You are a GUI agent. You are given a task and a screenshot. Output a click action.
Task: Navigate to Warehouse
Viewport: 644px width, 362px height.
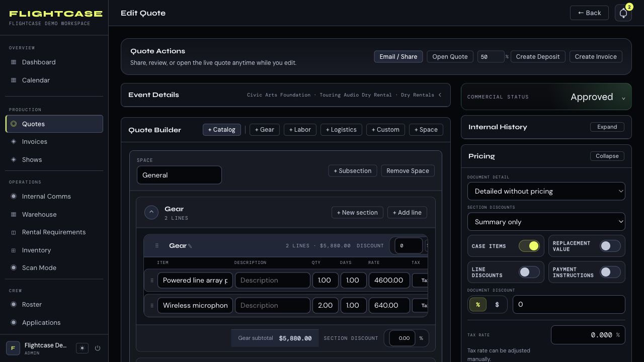pyautogui.click(x=54, y=215)
